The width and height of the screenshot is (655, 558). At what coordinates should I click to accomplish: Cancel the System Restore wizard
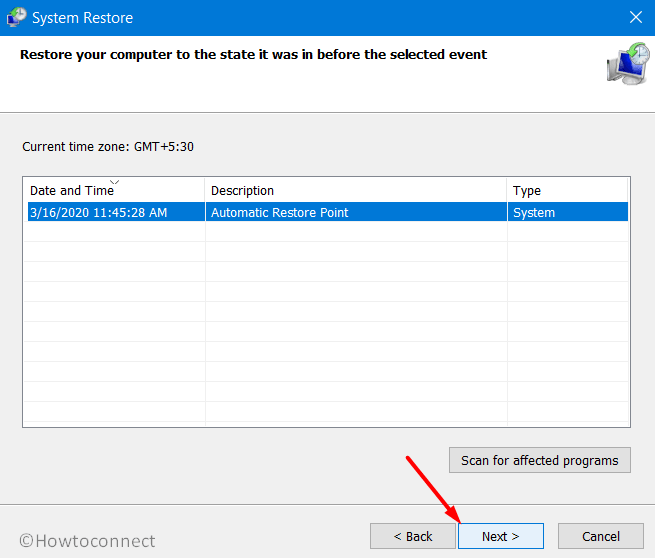[x=601, y=536]
